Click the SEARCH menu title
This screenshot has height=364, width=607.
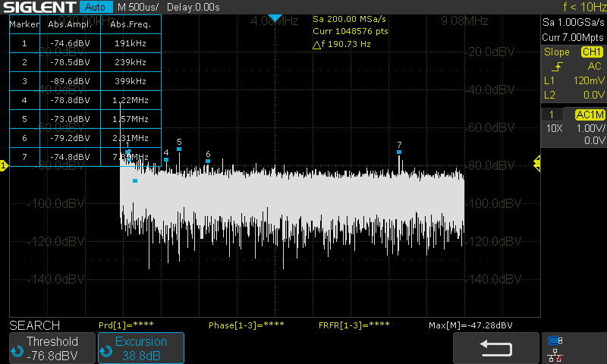pyautogui.click(x=34, y=325)
